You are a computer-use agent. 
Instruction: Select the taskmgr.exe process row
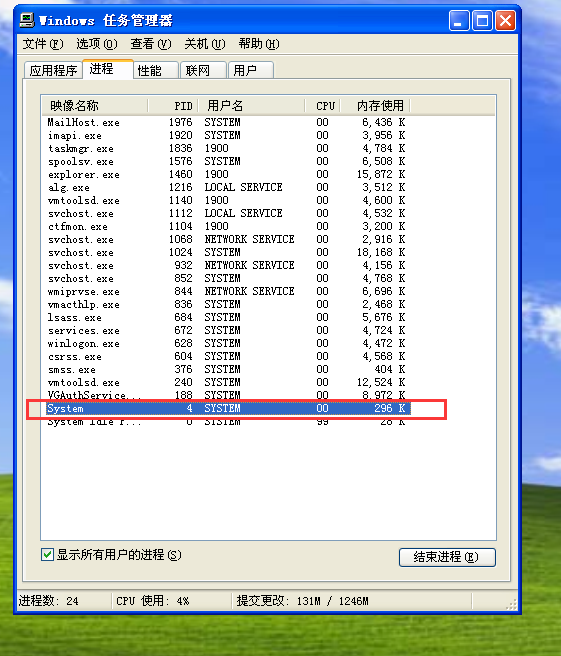click(x=226, y=149)
